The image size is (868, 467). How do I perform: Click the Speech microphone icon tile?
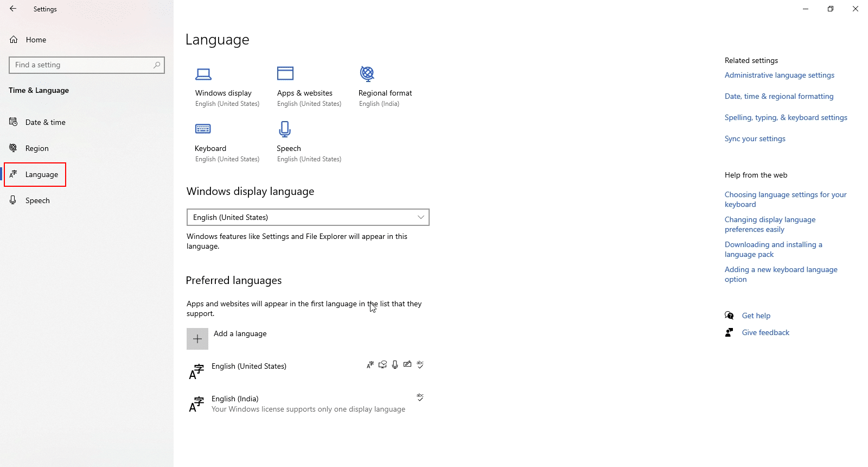(x=285, y=129)
